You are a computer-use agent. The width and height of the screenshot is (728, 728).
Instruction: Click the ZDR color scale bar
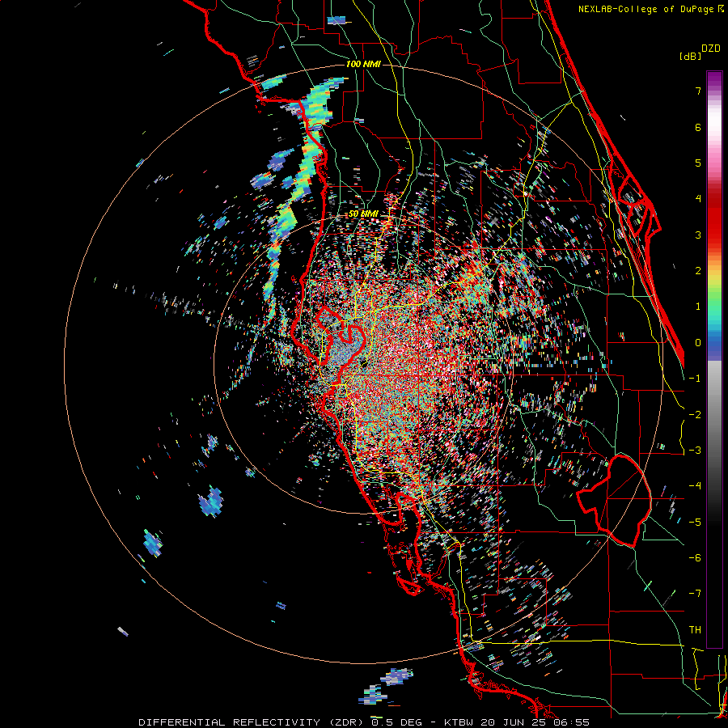pyautogui.click(x=714, y=359)
